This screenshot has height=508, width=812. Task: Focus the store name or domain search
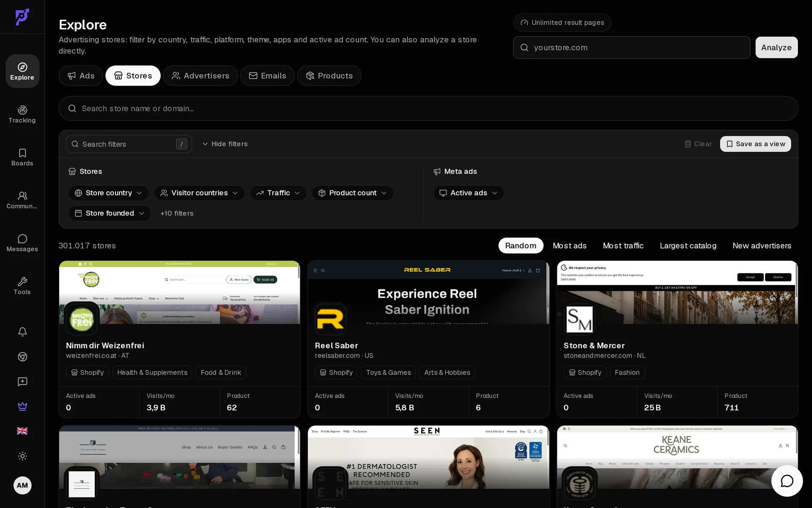coord(428,108)
